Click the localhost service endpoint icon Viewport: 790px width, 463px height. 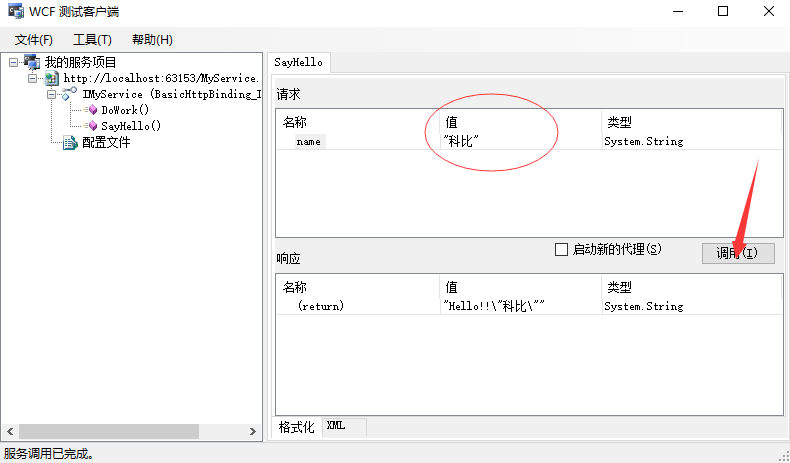point(51,78)
